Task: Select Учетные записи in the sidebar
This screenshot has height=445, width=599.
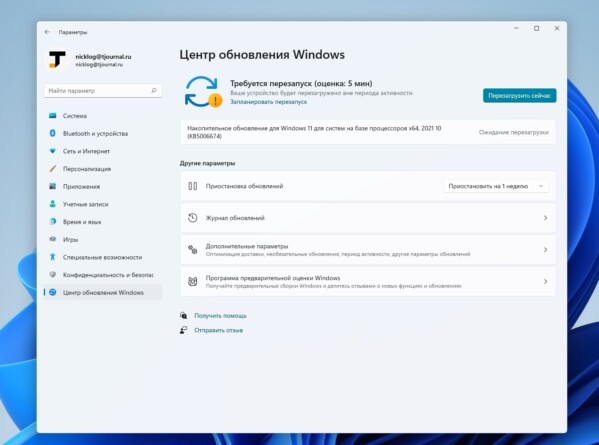Action: (103, 204)
